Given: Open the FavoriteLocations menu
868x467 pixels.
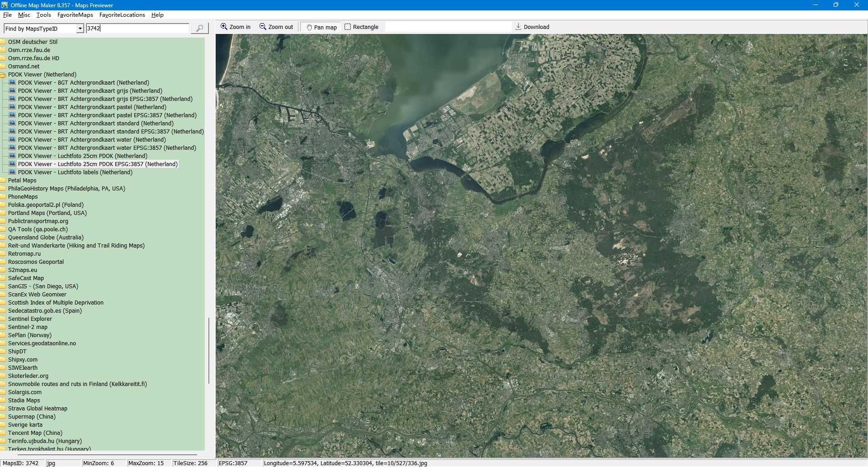Looking at the screenshot, I should click(x=122, y=15).
